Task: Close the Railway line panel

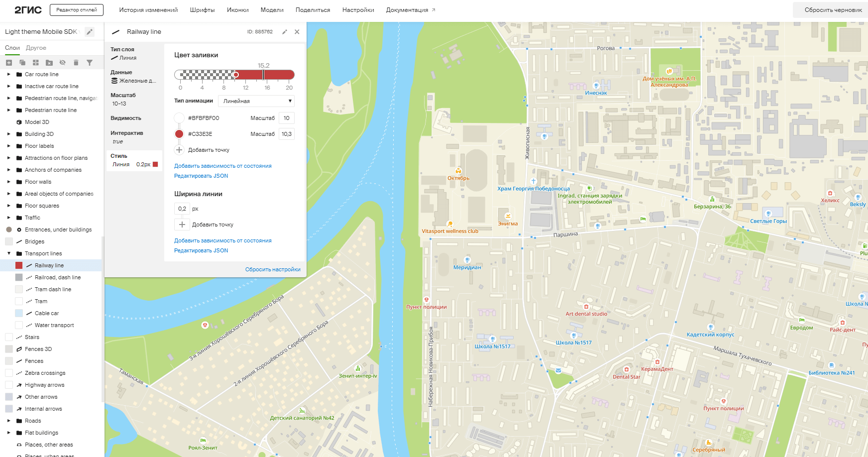Action: 297,32
